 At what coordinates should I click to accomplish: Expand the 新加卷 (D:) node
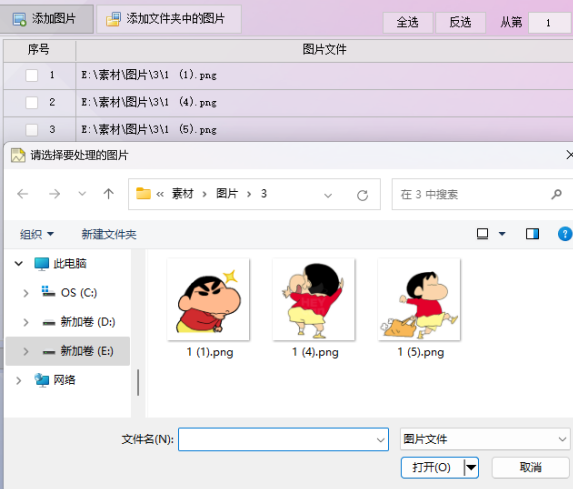coord(26,322)
